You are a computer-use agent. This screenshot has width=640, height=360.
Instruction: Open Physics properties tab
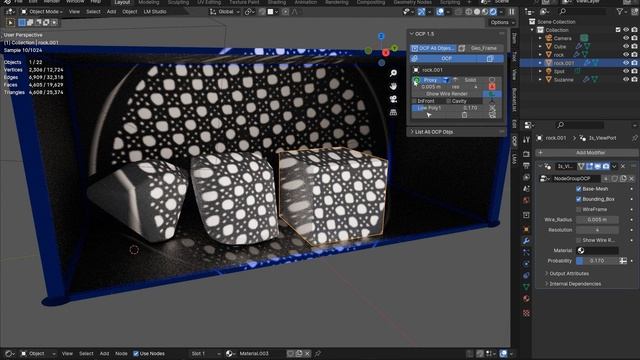526,264
